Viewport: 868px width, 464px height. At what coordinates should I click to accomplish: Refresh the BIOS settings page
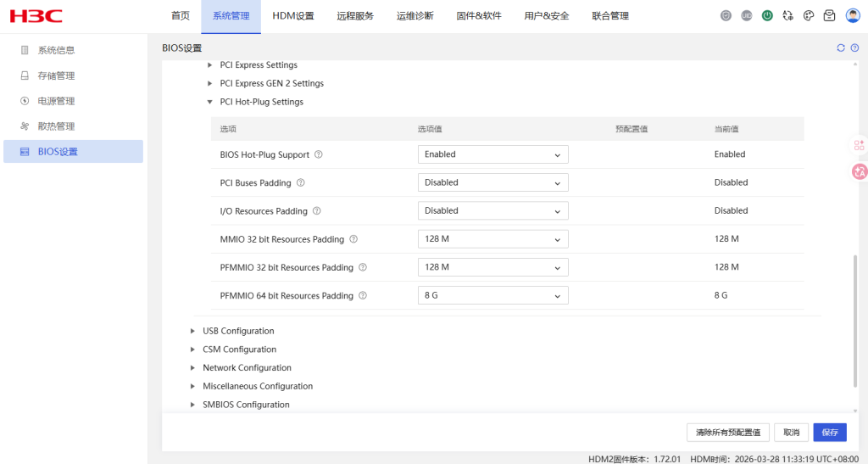click(841, 48)
